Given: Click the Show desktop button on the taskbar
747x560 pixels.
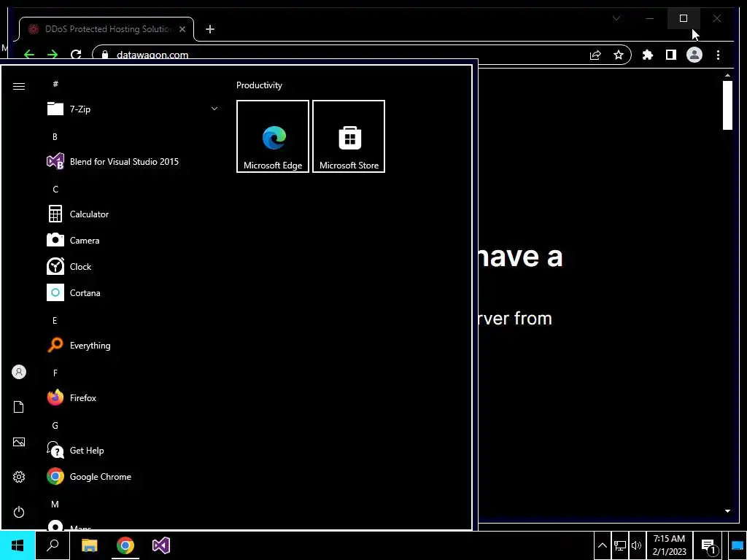Looking at the screenshot, I should 737,545.
